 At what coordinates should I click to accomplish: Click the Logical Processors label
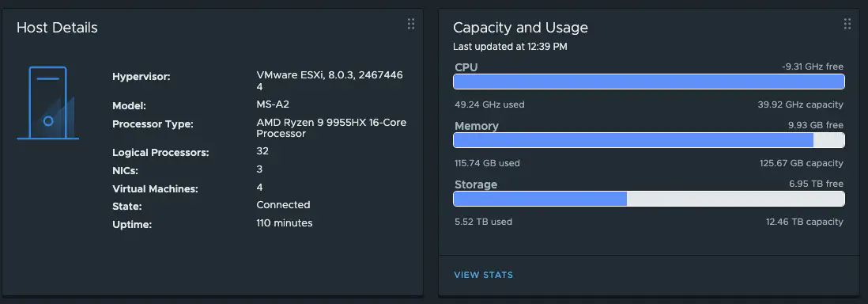(x=160, y=153)
